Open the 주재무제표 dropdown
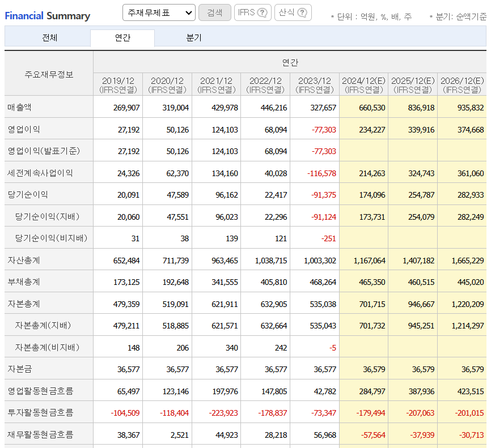 click(x=159, y=12)
